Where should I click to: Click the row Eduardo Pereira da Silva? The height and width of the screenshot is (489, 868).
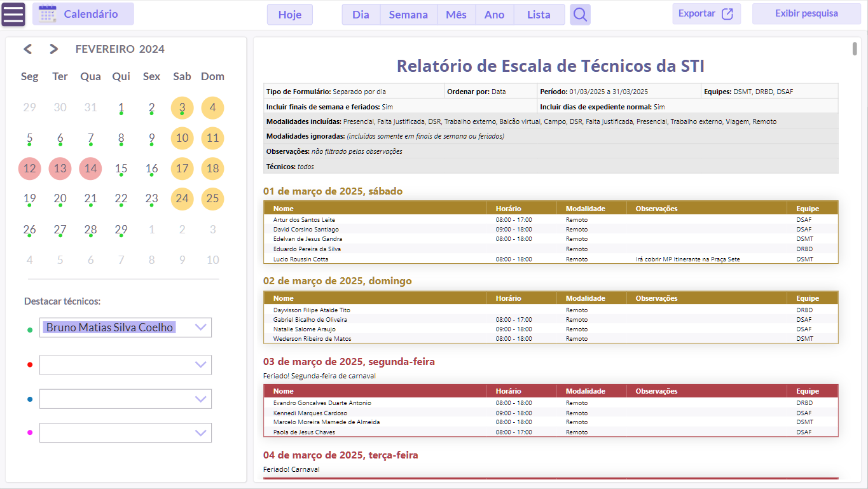(551, 249)
